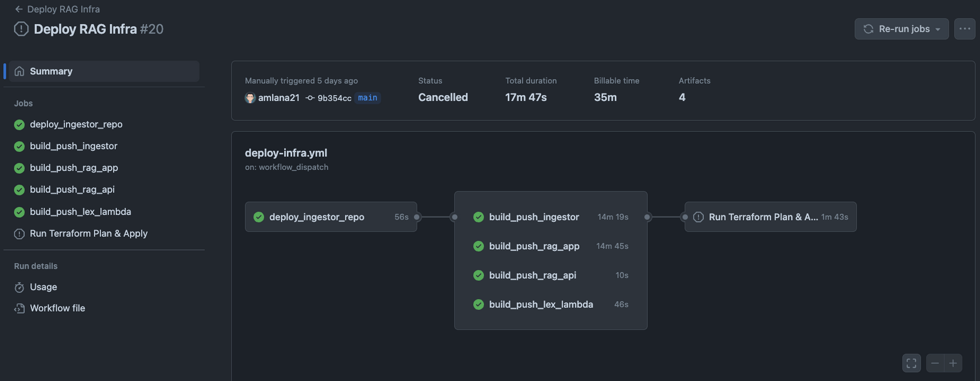The width and height of the screenshot is (980, 381).
Task: Click success check icon of sidebar build_push_rag_api
Action: point(20,190)
